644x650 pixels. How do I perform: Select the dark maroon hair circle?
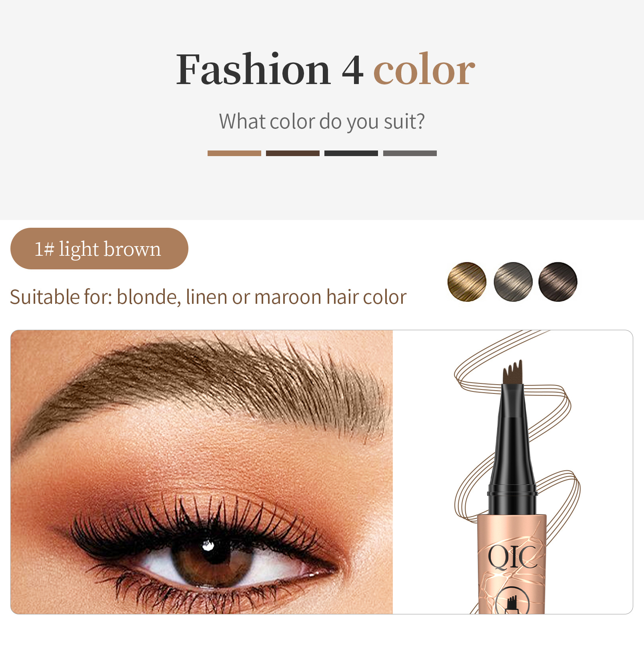[558, 282]
